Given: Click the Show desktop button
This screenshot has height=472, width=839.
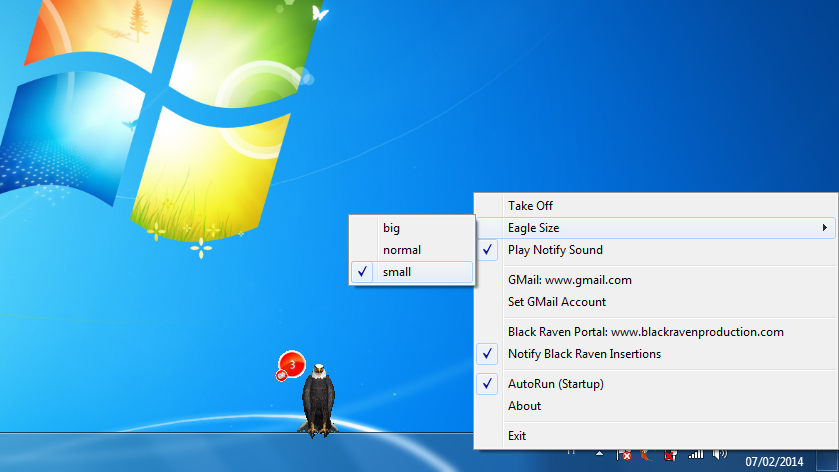Looking at the screenshot, I should click(x=827, y=461).
